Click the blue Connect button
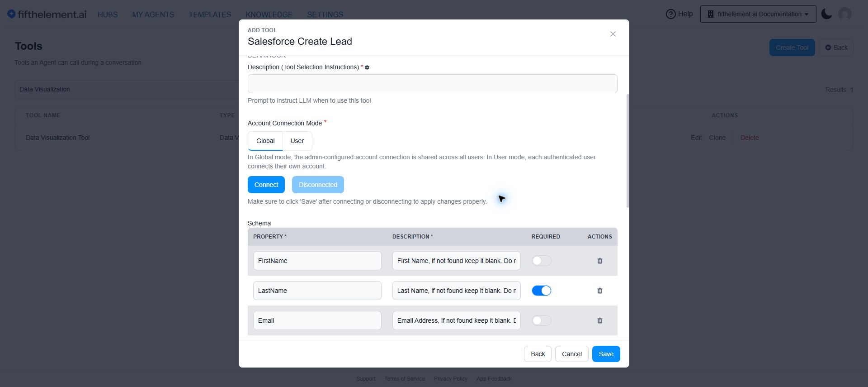868x387 pixels. click(266, 185)
